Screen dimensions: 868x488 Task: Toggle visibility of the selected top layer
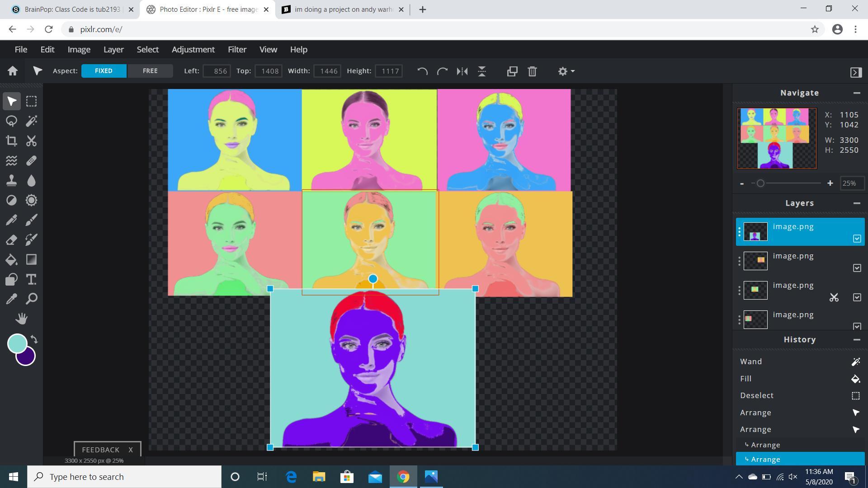857,239
